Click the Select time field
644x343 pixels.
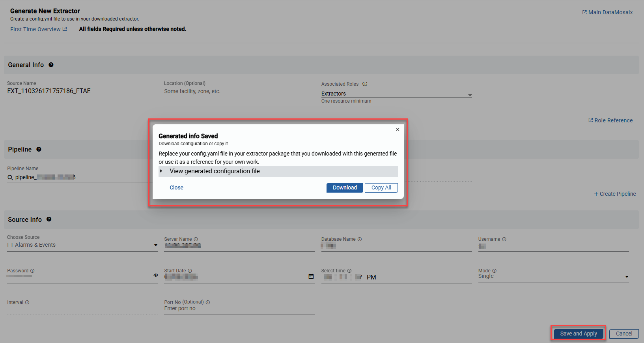pyautogui.click(x=396, y=277)
